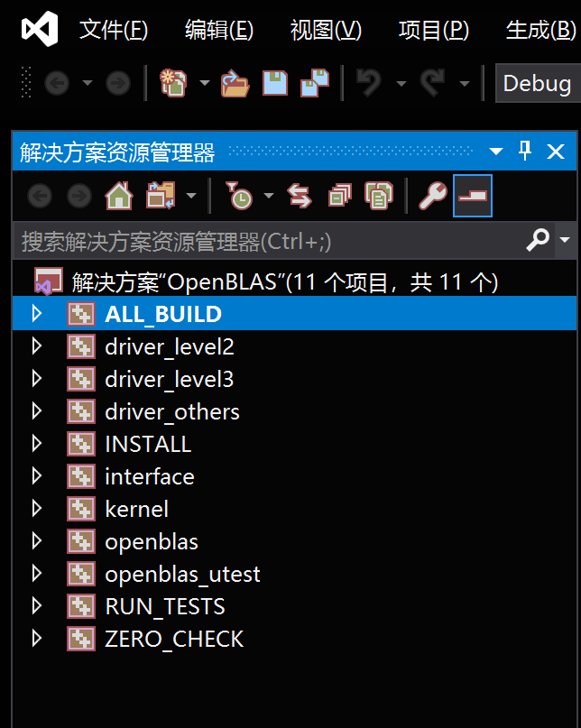
Task: Click the ZERO_CHECK project icon
Action: [81, 639]
